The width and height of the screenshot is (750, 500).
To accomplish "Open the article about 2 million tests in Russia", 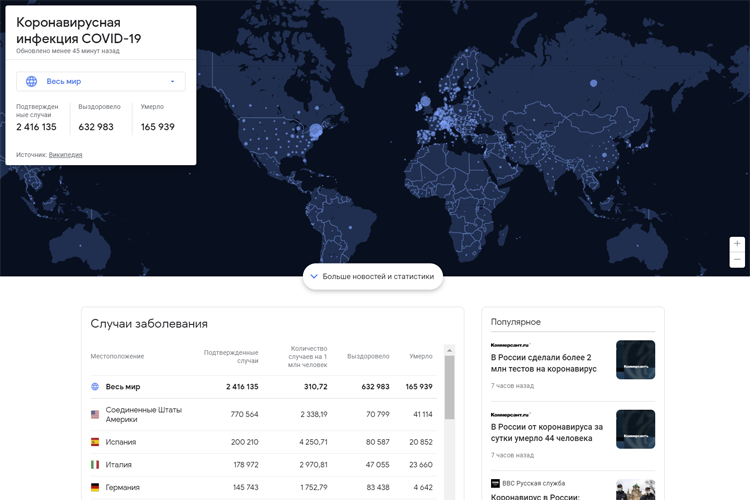I will point(543,363).
